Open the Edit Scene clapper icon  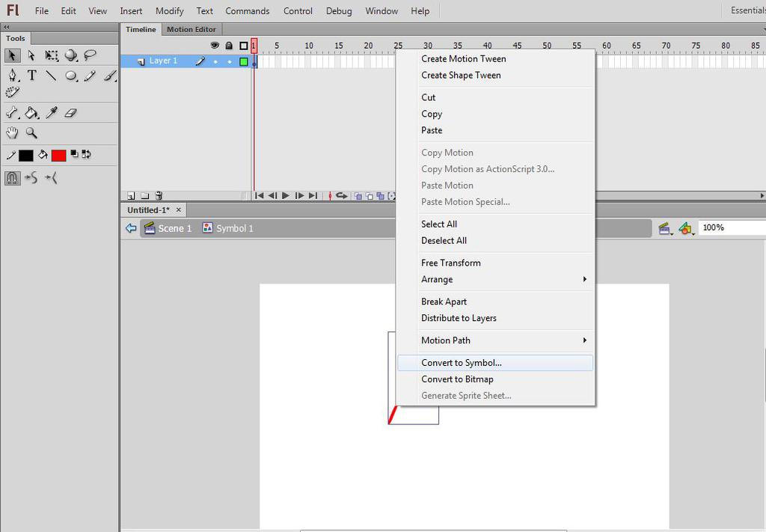click(x=664, y=228)
